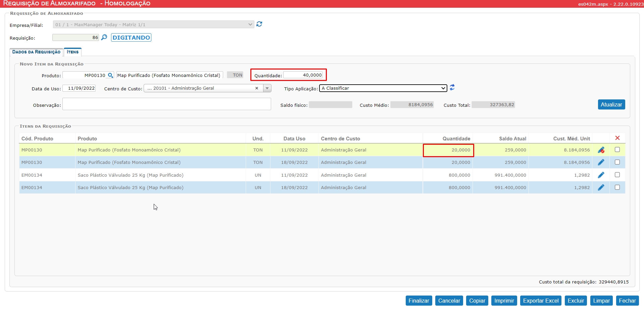Open product lookup icon in Produto field
This screenshot has width=644, height=313.
(x=110, y=76)
